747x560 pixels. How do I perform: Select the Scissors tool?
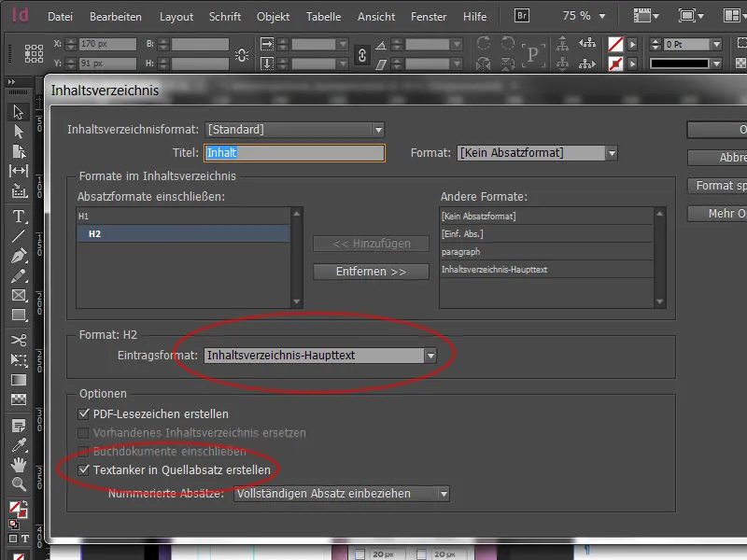[19, 340]
